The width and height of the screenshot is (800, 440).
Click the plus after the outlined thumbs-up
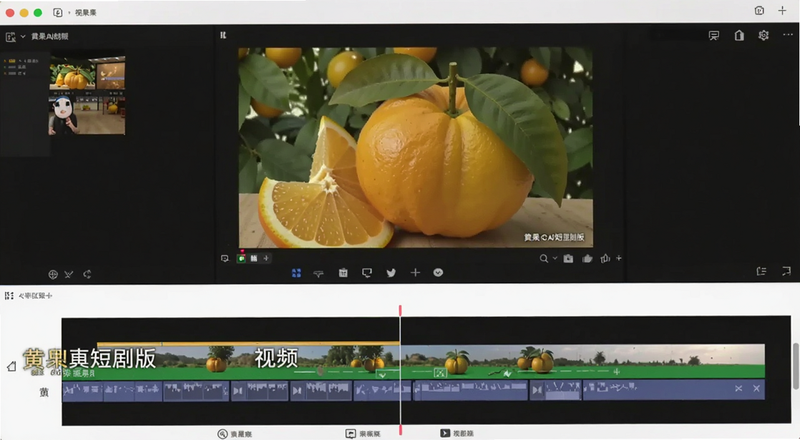pyautogui.click(x=618, y=258)
